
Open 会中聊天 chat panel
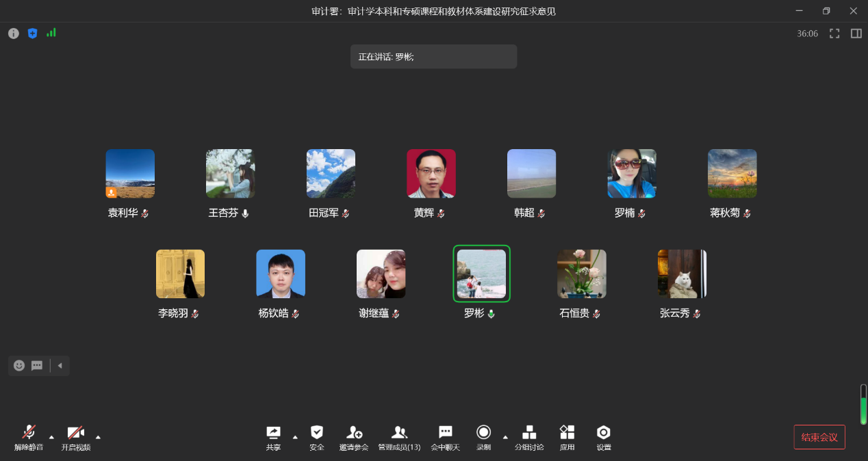[445, 436]
